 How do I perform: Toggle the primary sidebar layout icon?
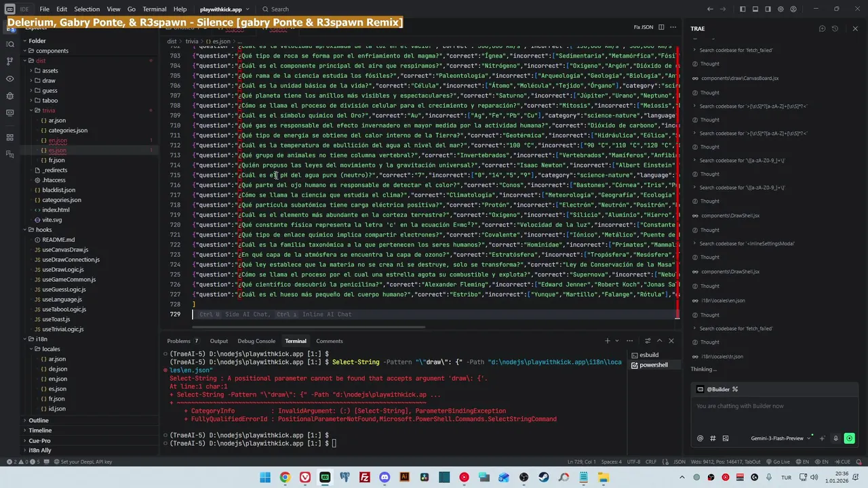[x=743, y=9]
